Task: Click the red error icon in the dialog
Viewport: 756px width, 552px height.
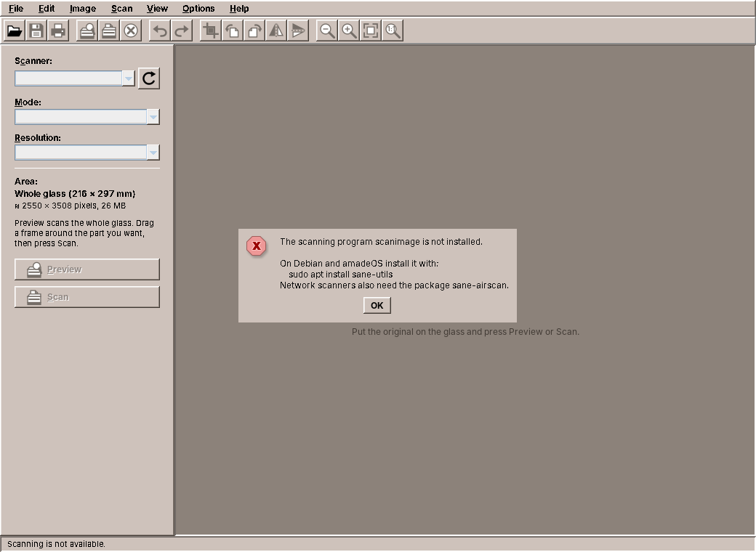Action: (x=257, y=246)
